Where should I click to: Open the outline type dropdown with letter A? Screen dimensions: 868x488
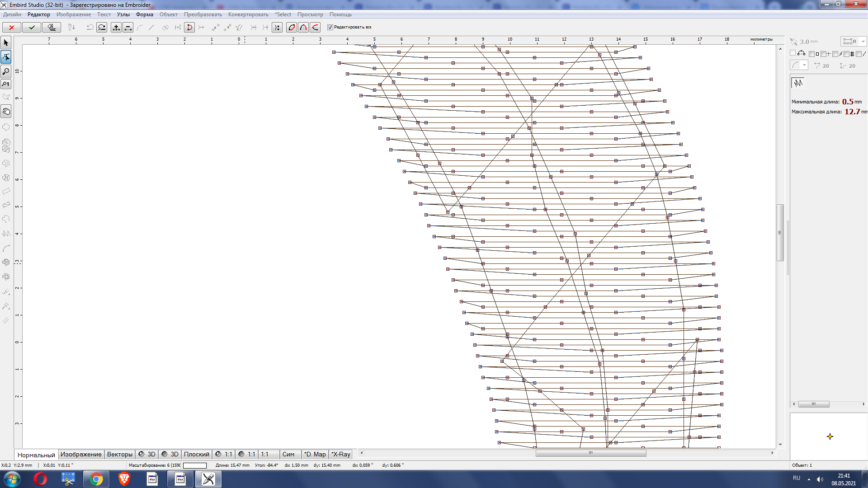coord(853,42)
